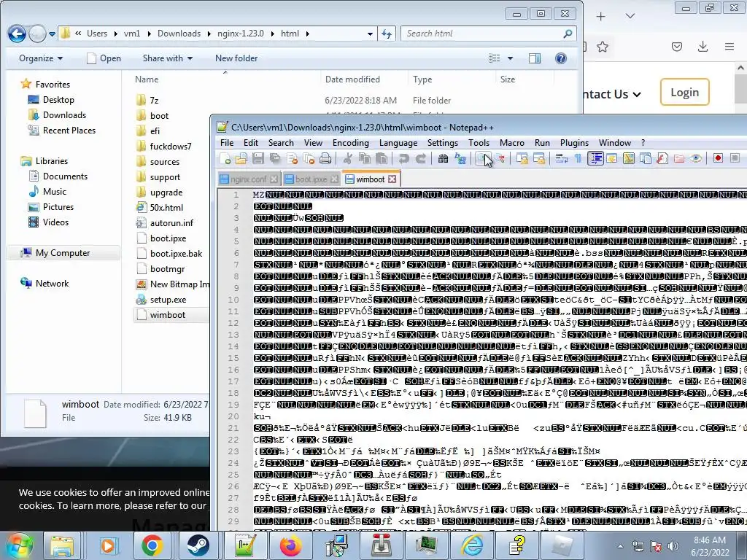Open the Language menu in Notepad++
The image size is (747, 560).
pyautogui.click(x=398, y=143)
